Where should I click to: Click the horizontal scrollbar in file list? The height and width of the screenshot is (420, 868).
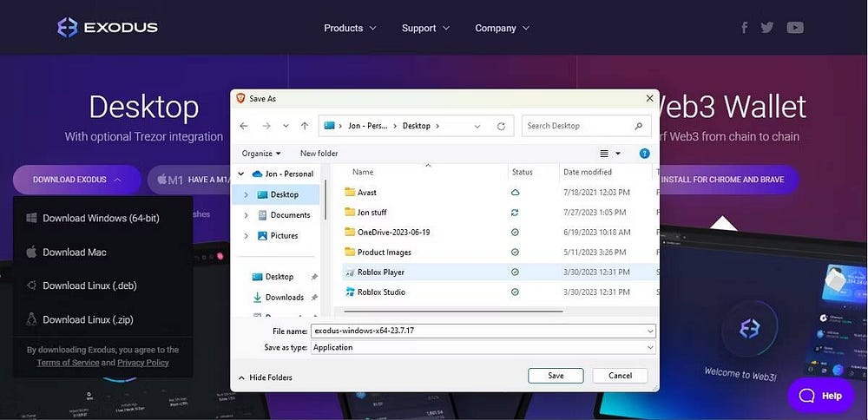click(x=453, y=311)
